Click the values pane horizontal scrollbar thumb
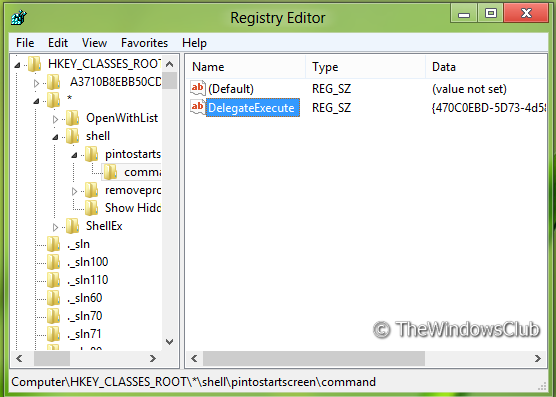 click(314, 358)
